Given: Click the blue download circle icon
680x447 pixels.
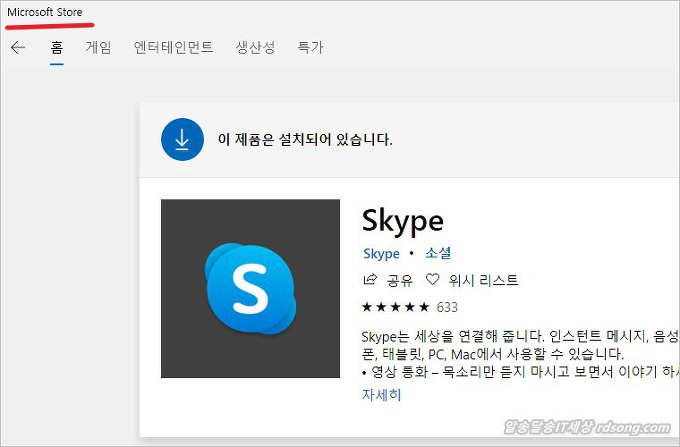Looking at the screenshot, I should pyautogui.click(x=182, y=140).
